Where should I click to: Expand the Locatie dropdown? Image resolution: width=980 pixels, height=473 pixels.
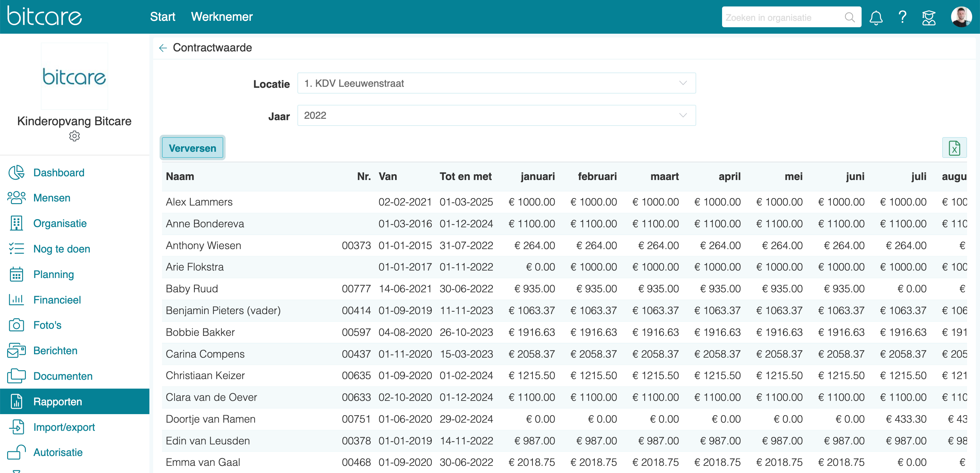(x=496, y=83)
